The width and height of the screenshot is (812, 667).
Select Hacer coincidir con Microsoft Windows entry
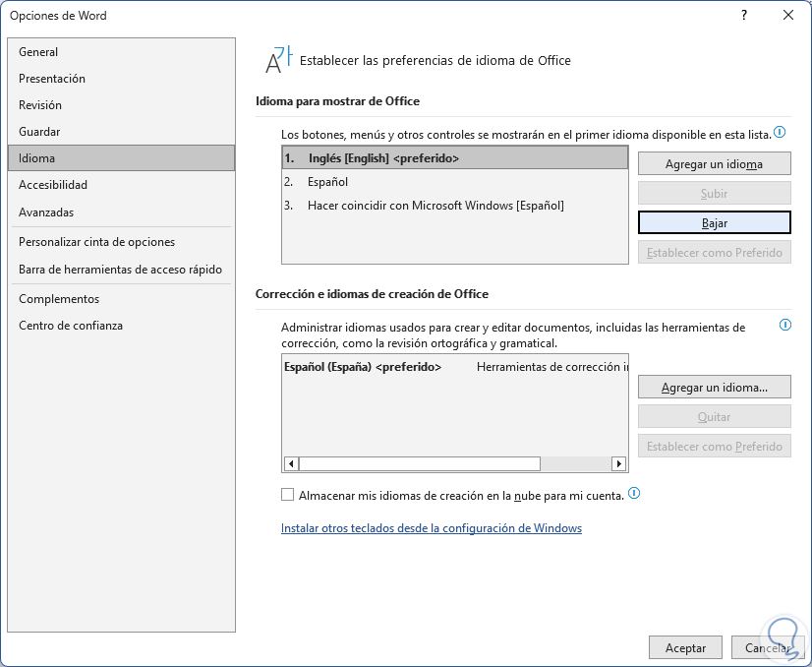[435, 206]
